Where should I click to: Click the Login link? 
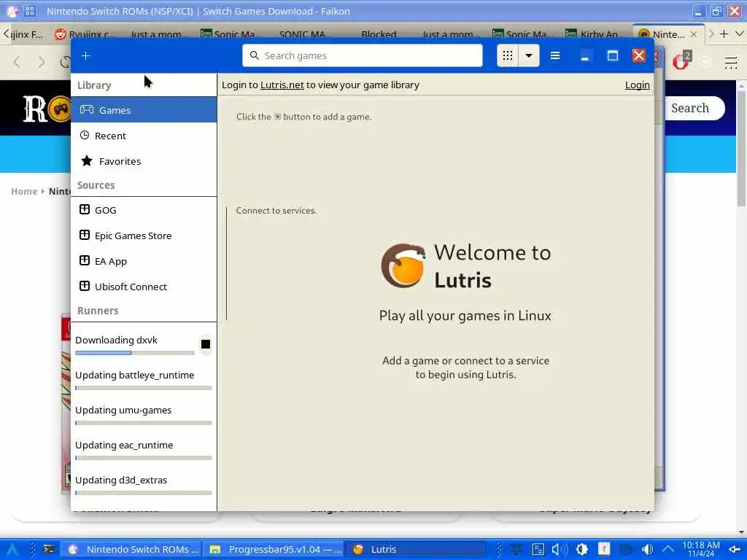coord(637,85)
